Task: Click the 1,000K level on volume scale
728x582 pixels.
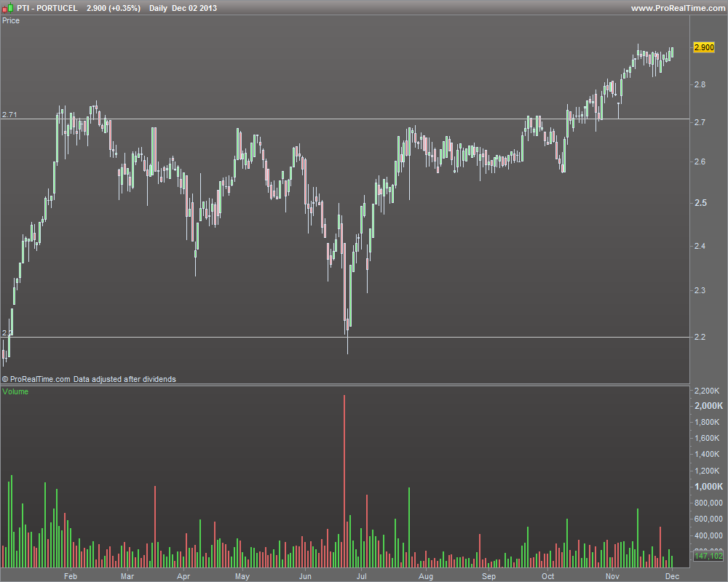Action: coord(708,487)
